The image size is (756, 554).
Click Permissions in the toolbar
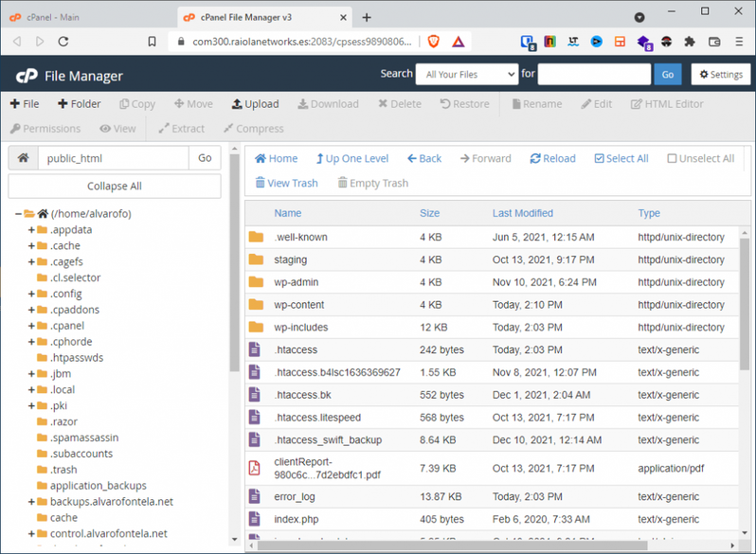tap(45, 129)
